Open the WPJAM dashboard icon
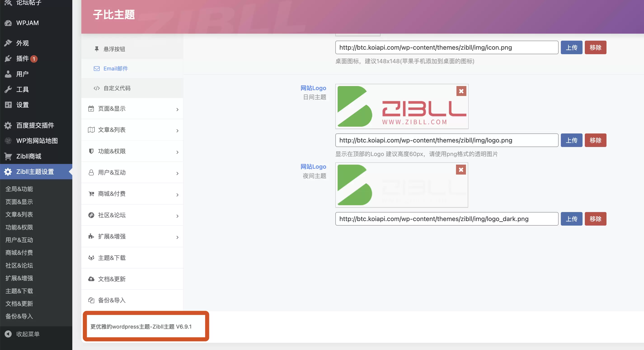Image resolution: width=644 pixels, height=350 pixels. (x=8, y=23)
